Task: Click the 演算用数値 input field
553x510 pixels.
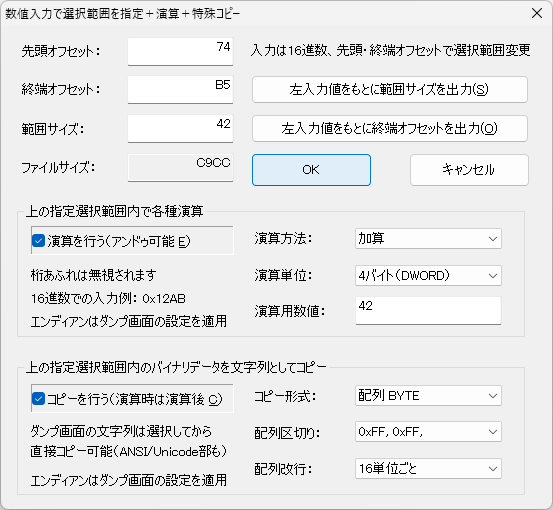Action: [x=428, y=310]
